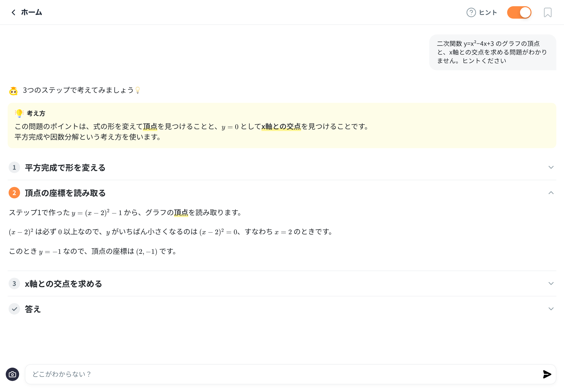The width and height of the screenshot is (564, 392).
Task: Click the highlighted x軸との交点 term
Action: [281, 126]
